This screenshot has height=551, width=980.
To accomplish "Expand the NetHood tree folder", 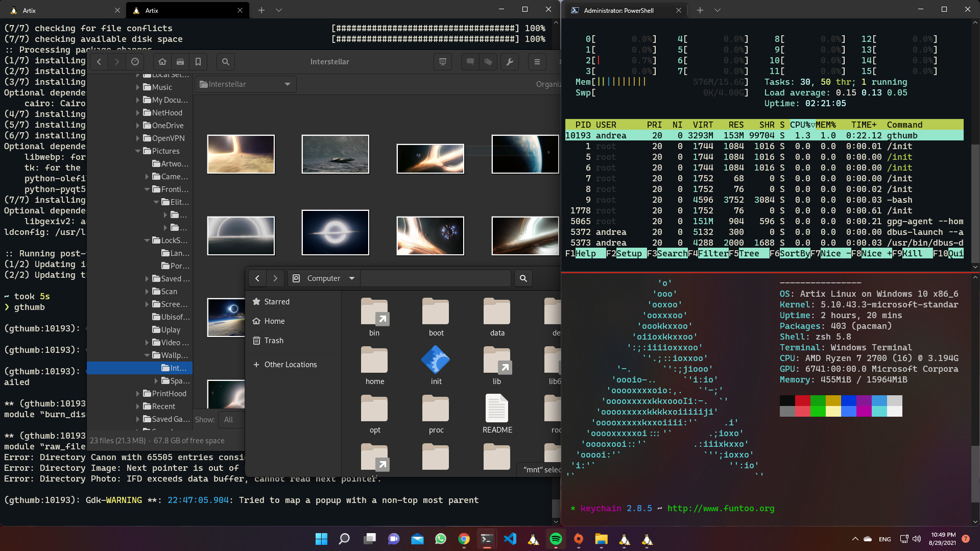I will tap(138, 113).
